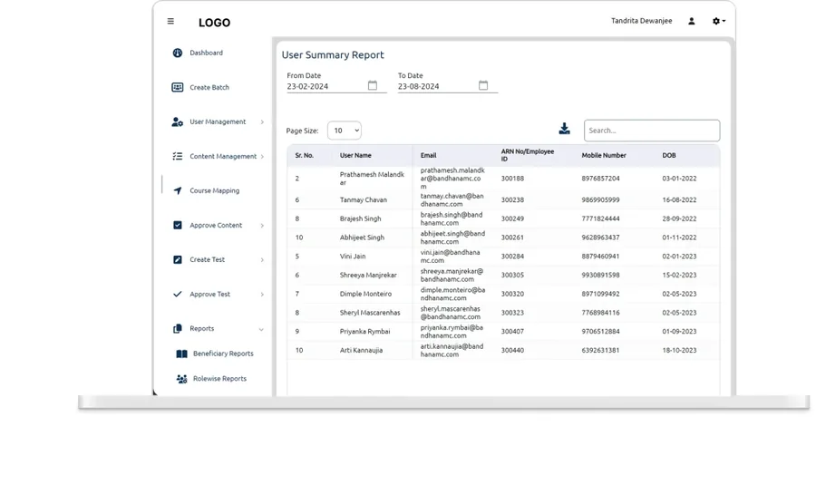Select user name Tanmay Chavan
The image size is (816, 504).
tap(364, 199)
